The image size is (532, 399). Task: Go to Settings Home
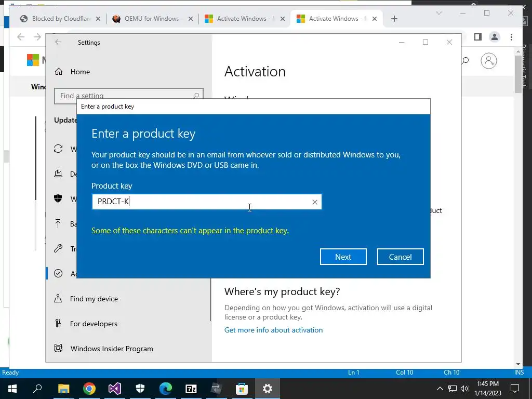point(80,72)
